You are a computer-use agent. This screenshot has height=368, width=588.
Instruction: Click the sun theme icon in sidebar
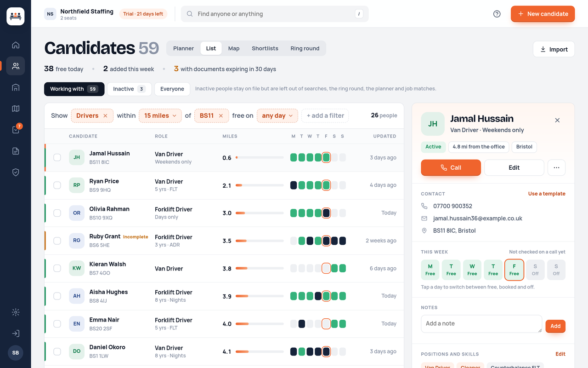coord(16,312)
